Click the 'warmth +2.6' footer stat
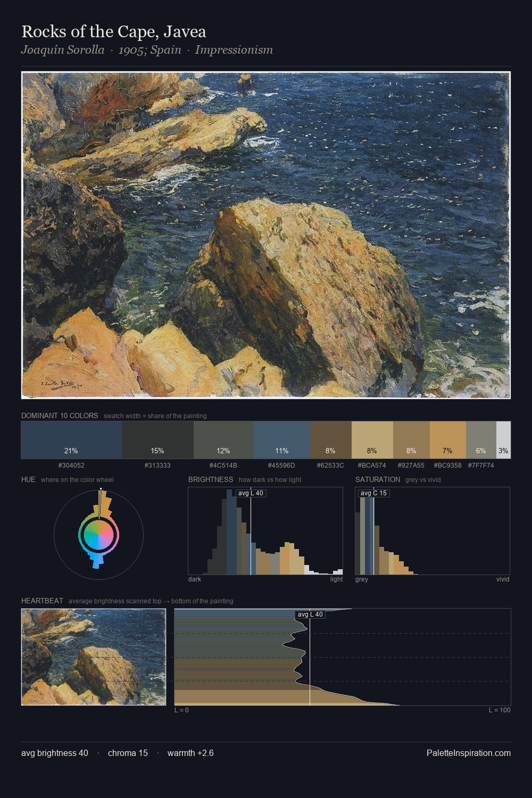Screen dimensions: 532x798 coord(190,753)
